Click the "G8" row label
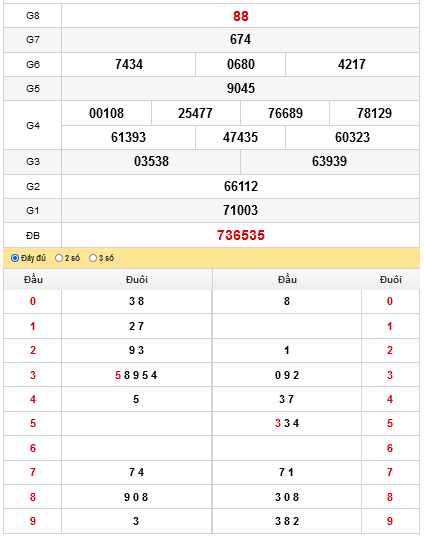Image resolution: width=424 pixels, height=537 pixels. (33, 16)
